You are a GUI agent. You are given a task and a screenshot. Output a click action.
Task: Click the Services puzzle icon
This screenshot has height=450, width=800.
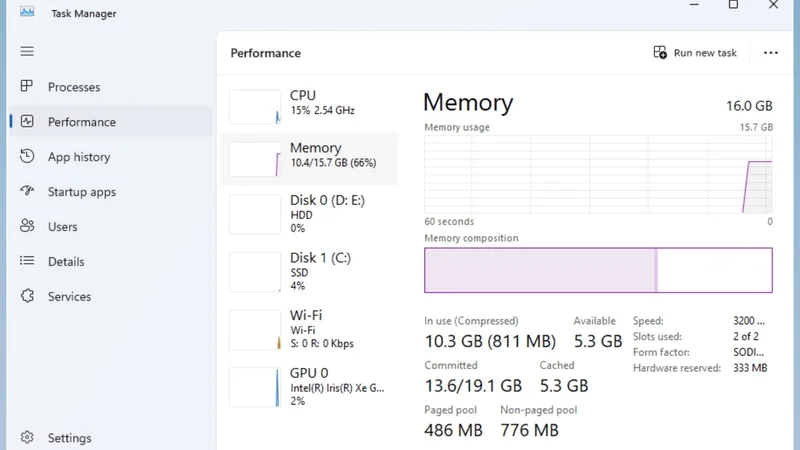point(27,296)
